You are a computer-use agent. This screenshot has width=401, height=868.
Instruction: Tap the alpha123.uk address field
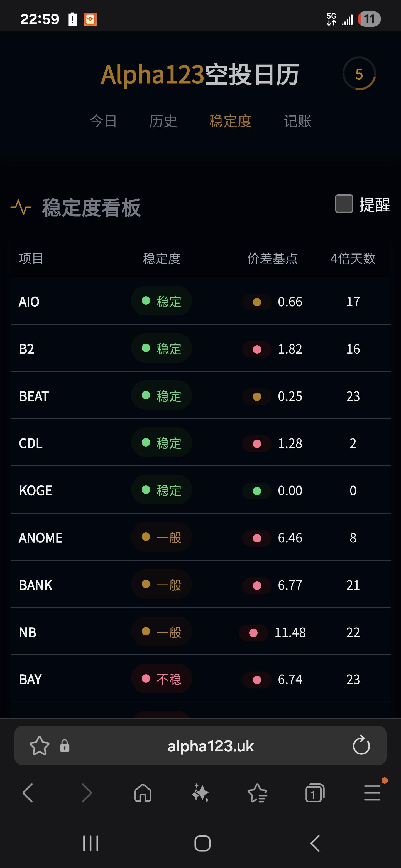coord(211,746)
